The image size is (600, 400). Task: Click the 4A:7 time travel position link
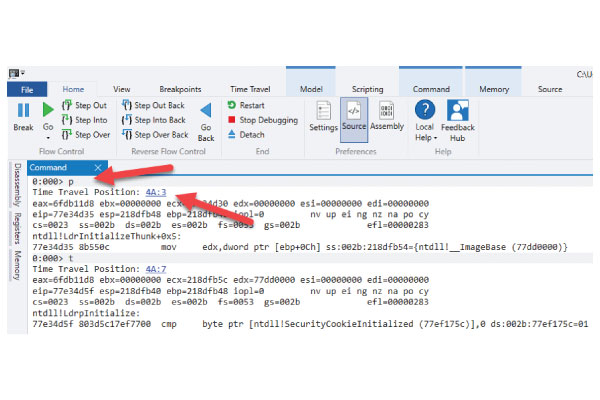(x=156, y=270)
